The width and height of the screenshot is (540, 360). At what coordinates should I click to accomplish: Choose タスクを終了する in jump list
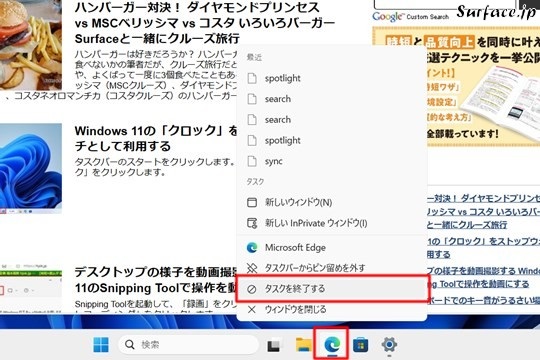[332, 289]
